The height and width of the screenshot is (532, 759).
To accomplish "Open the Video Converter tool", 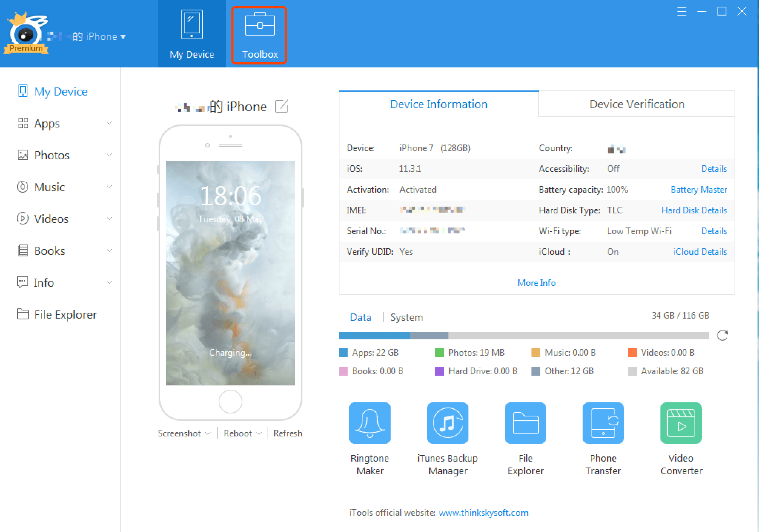I will point(681,423).
